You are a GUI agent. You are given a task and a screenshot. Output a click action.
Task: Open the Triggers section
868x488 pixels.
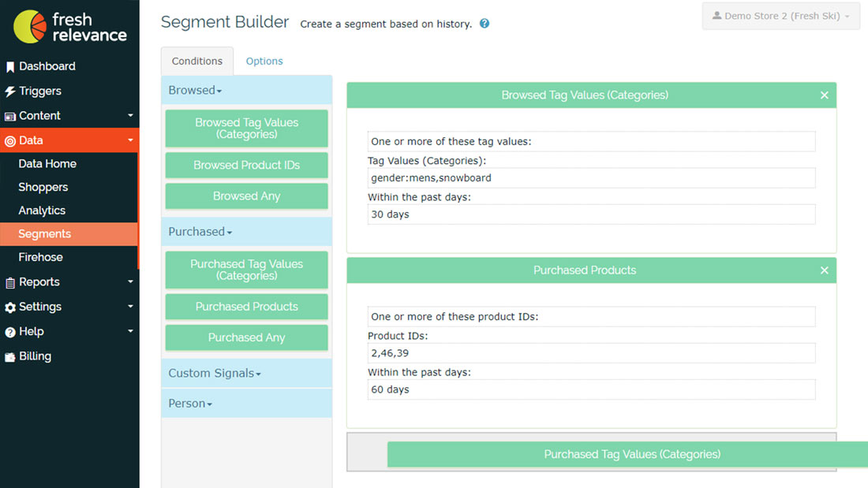[39, 91]
